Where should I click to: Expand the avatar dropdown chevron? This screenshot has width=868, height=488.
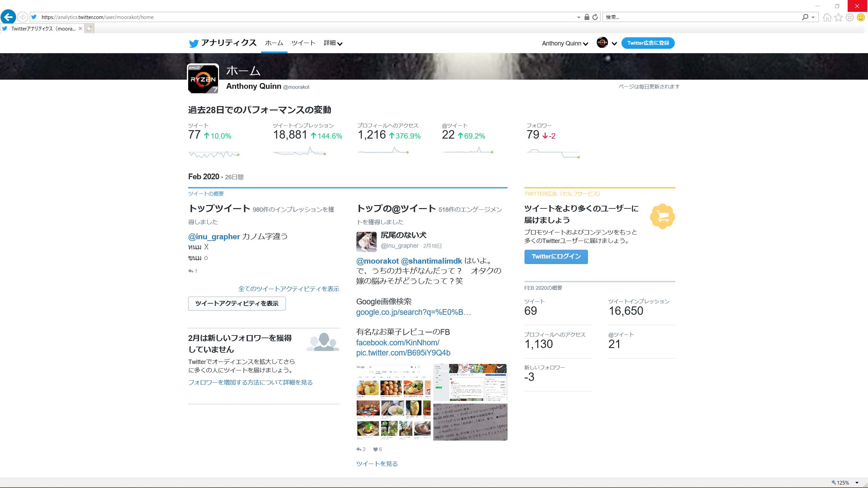click(614, 43)
